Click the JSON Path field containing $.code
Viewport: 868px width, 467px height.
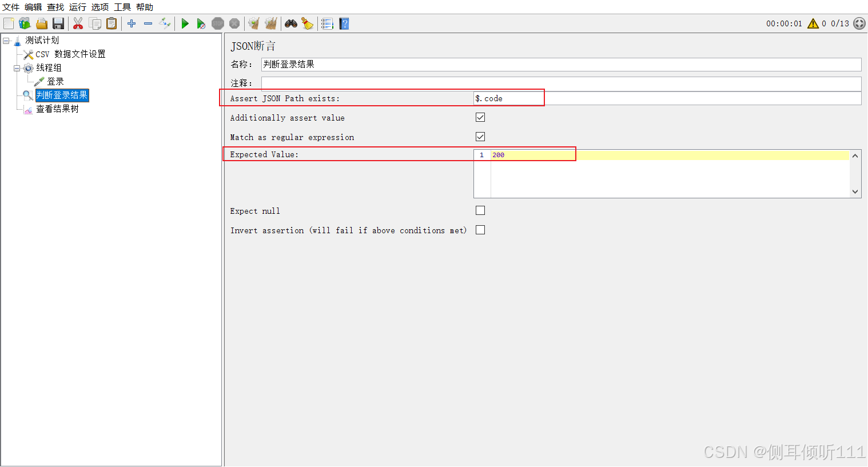[667, 98]
